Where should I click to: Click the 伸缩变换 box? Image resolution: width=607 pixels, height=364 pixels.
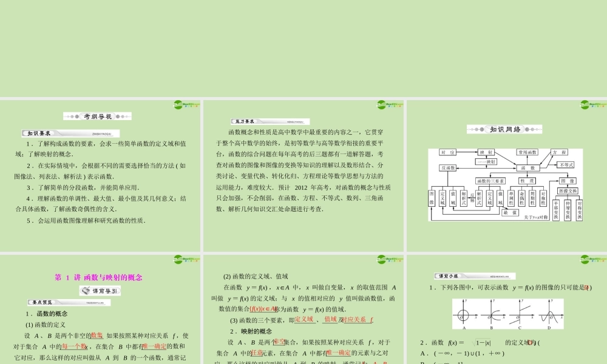568,211
